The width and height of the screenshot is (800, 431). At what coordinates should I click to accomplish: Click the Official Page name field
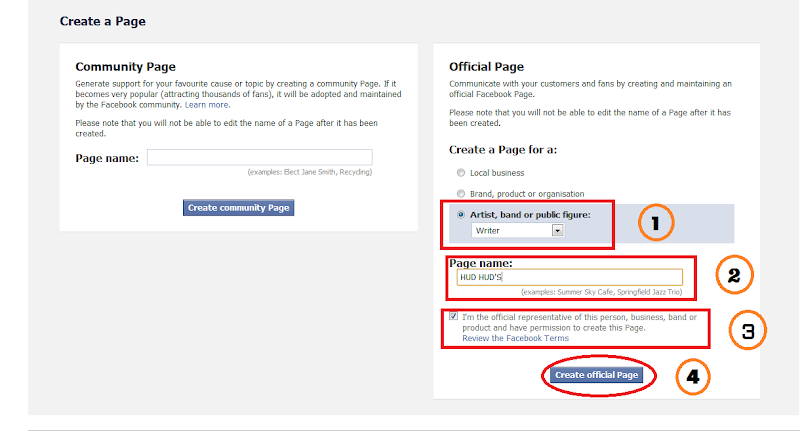pos(569,277)
